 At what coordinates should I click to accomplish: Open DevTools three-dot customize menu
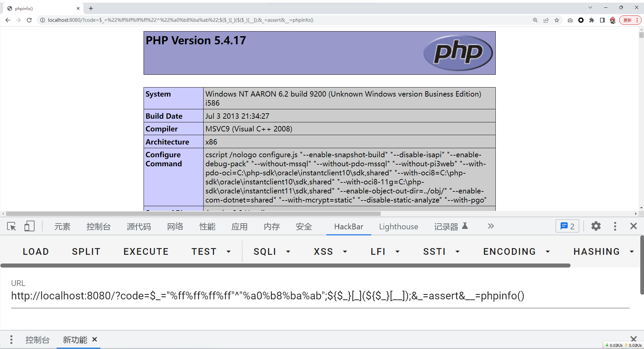615,226
